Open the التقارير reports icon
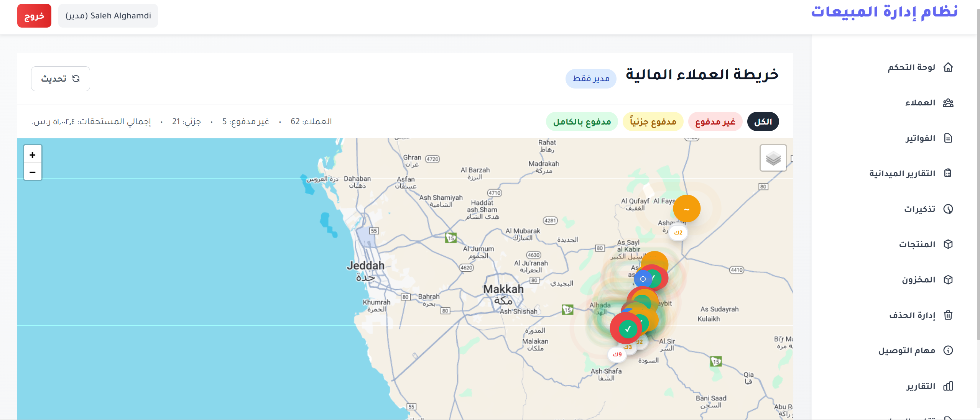The width and height of the screenshot is (980, 420). 948,386
